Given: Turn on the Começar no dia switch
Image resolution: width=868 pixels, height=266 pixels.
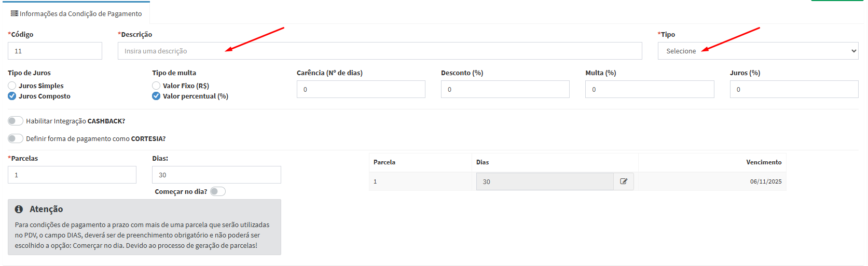Looking at the screenshot, I should click(218, 191).
